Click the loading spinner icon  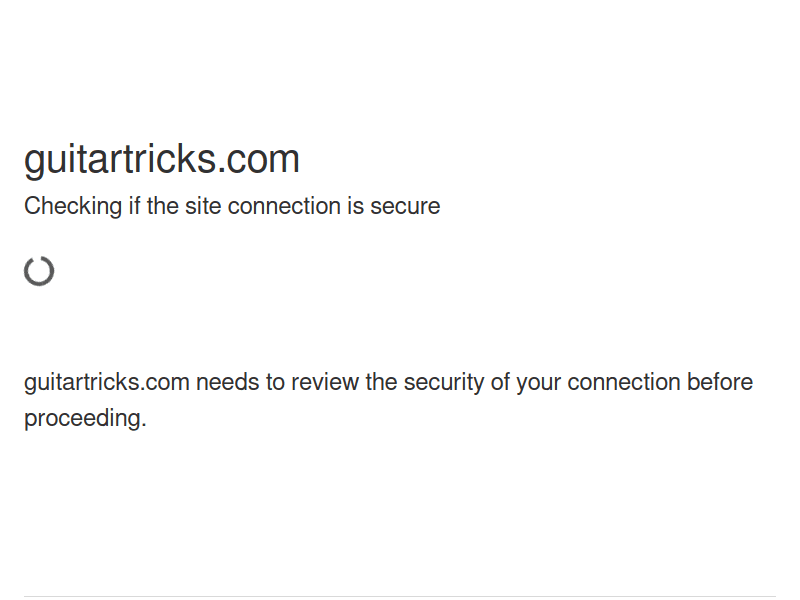(x=39, y=271)
